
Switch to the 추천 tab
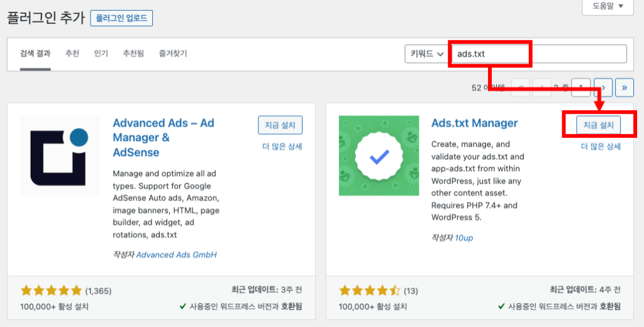pyautogui.click(x=72, y=53)
